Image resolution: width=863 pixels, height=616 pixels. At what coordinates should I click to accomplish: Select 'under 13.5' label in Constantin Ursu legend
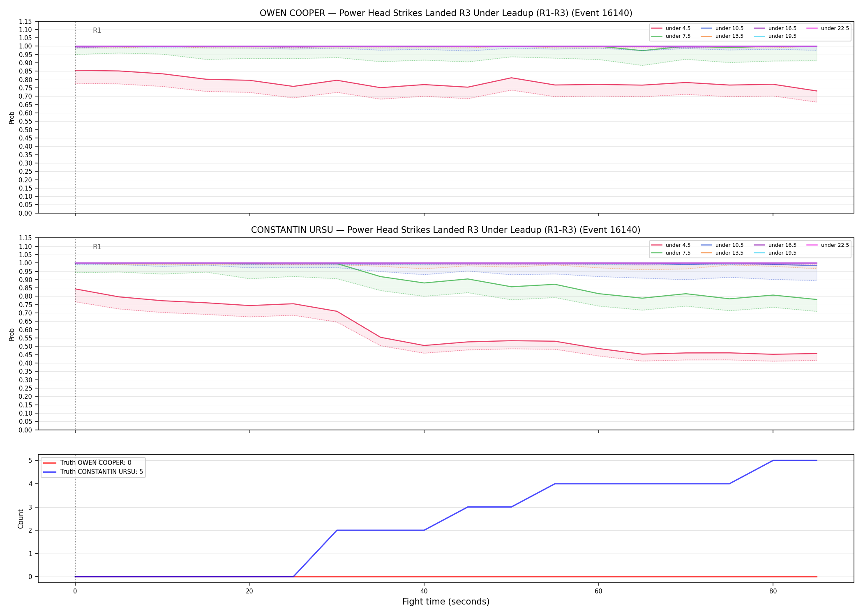(729, 253)
